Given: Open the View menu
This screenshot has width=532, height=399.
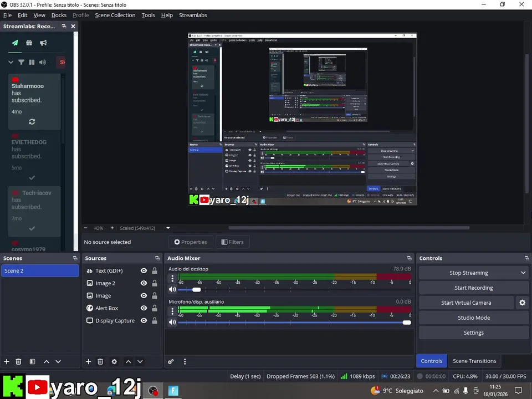Looking at the screenshot, I should (39, 15).
